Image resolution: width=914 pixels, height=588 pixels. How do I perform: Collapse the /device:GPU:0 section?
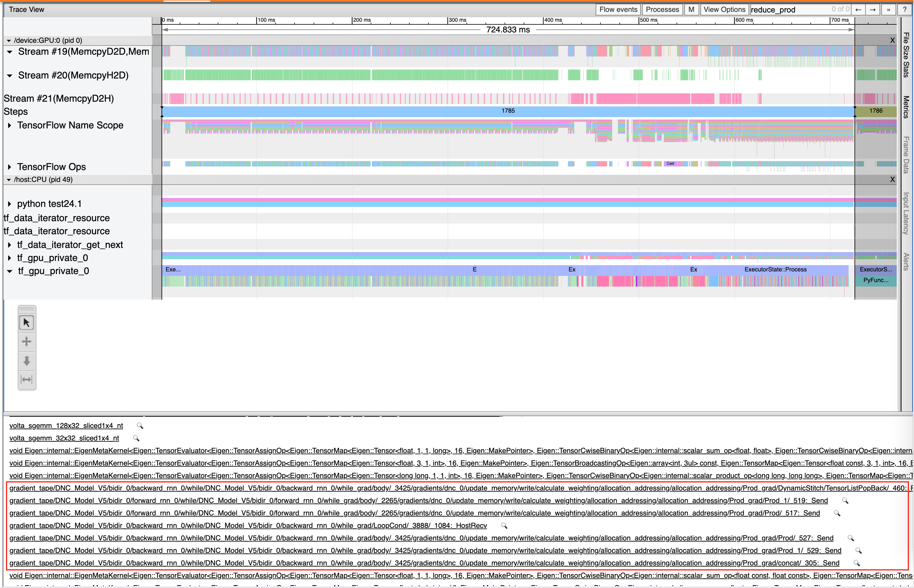pos(8,40)
